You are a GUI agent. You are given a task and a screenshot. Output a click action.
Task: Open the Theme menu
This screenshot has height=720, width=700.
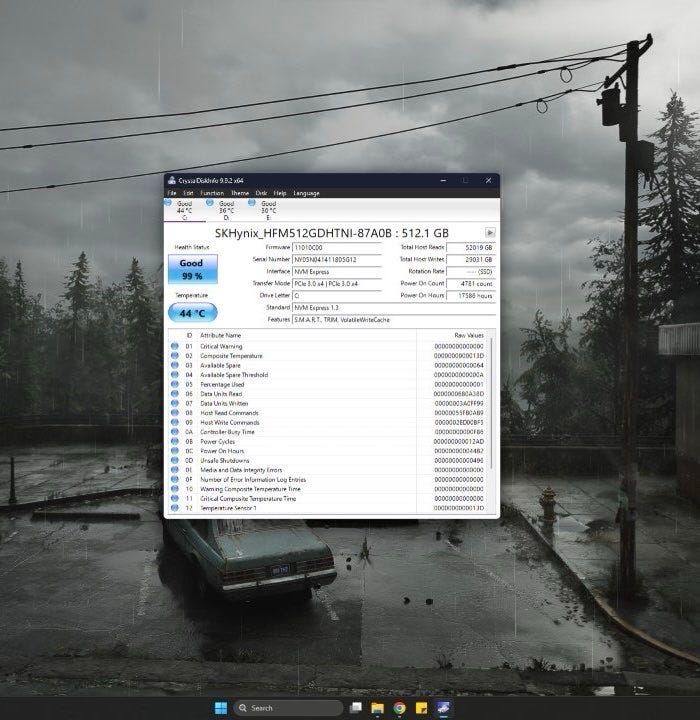point(240,193)
